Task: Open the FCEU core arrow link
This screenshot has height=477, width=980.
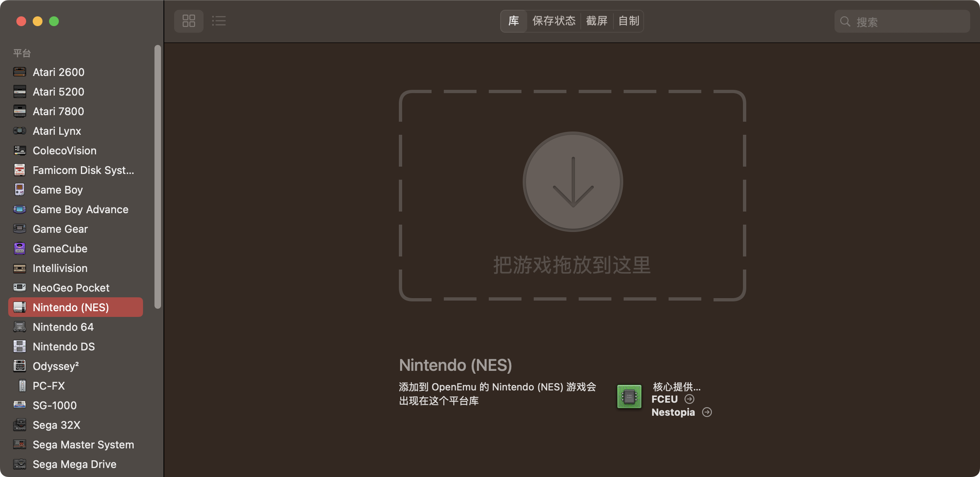Action: tap(690, 399)
